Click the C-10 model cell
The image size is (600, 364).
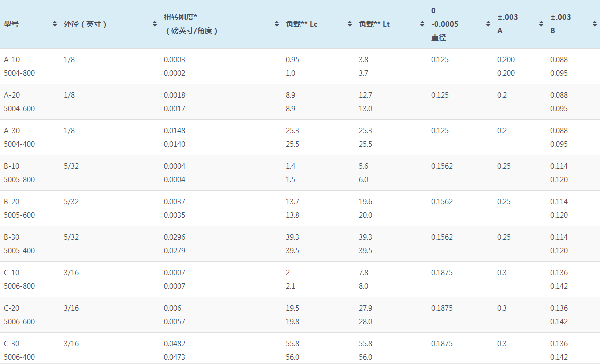(12, 273)
